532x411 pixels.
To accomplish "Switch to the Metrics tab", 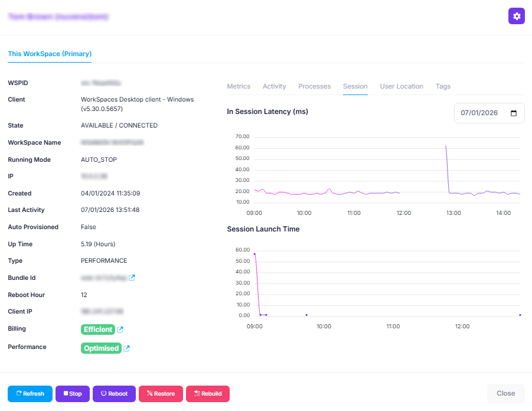I will tap(239, 86).
